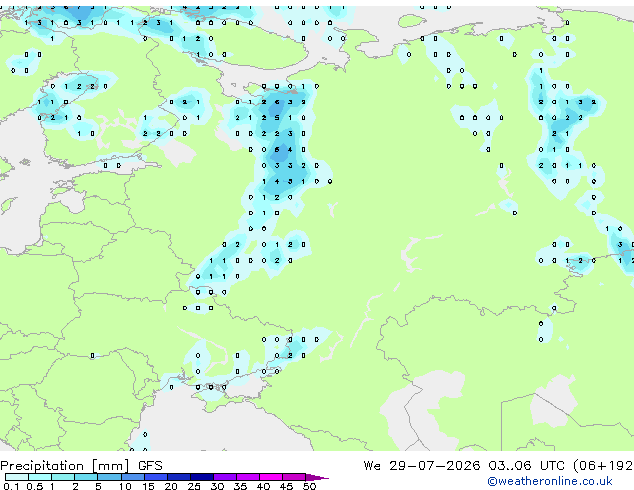Screen dimensions: 634x490
Task: Select the dark navy swatch between 25 and 30
Action: click(202, 477)
